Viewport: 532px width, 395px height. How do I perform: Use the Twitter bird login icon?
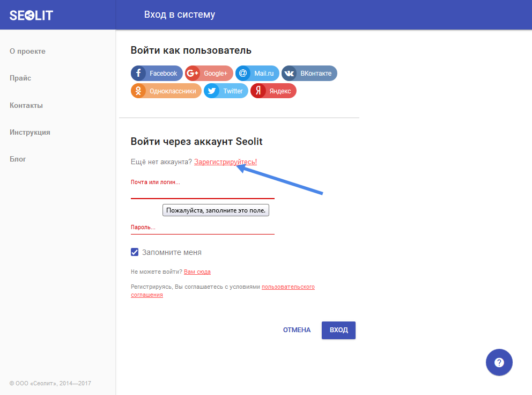212,91
